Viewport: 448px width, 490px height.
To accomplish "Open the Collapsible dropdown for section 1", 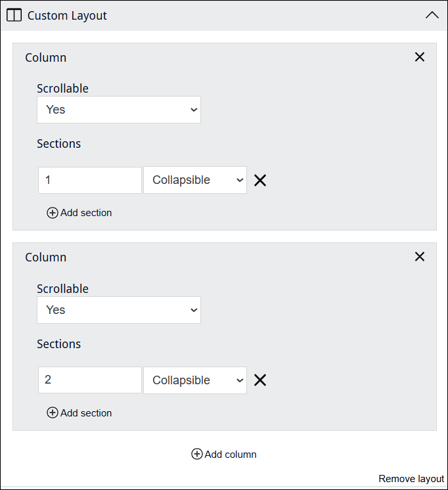I will click(x=195, y=180).
